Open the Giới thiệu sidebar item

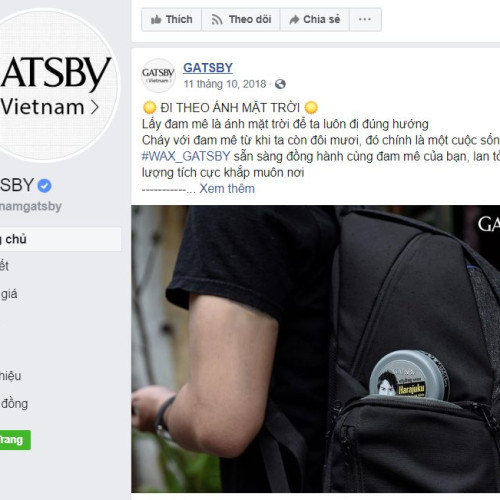point(11,376)
